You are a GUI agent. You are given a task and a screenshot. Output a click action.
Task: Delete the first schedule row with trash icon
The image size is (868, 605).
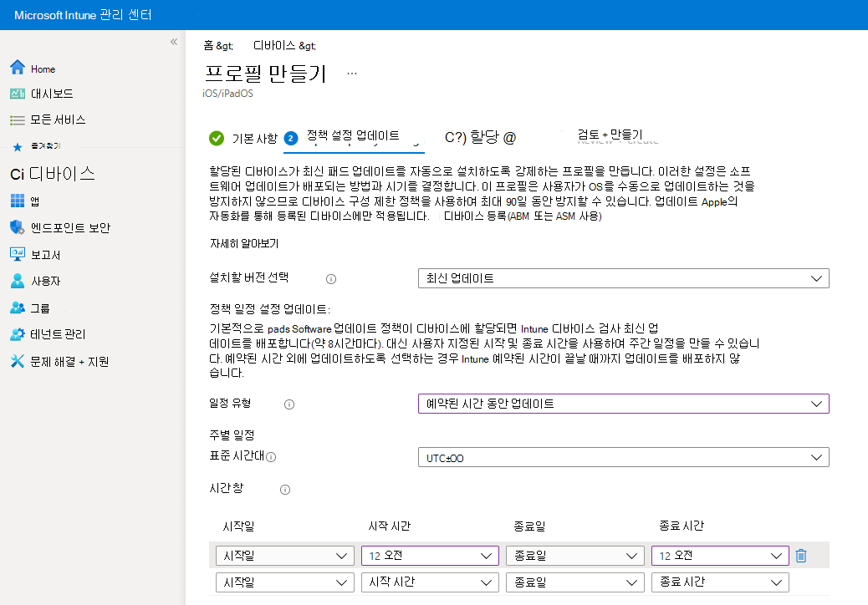[x=801, y=556]
